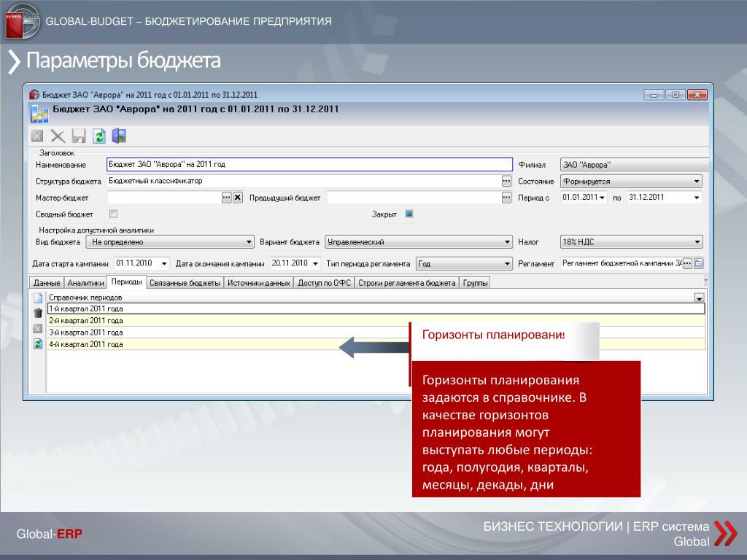Expand the Вариант бюджета dropdown
Image resolution: width=747 pixels, height=560 pixels.
point(507,242)
